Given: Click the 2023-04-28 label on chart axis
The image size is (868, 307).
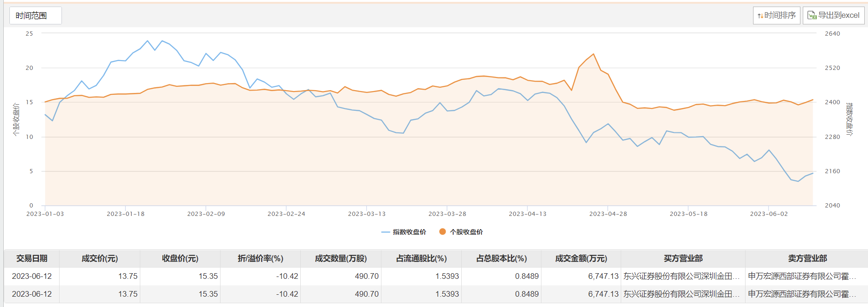Looking at the screenshot, I should (608, 214).
